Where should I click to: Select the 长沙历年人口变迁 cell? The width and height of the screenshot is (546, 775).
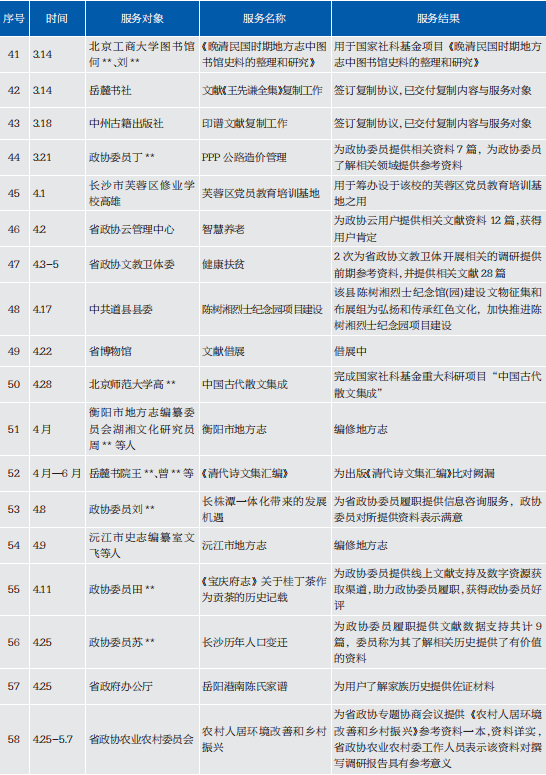pos(265,642)
